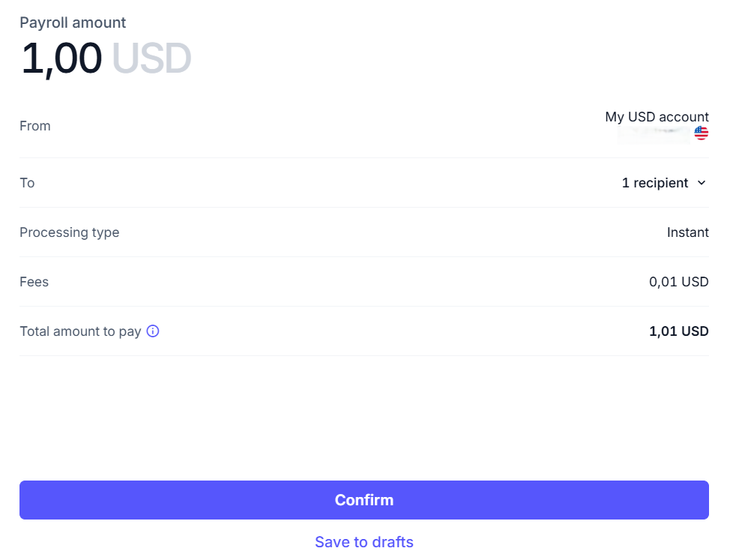The width and height of the screenshot is (751, 560).
Task: Click the 1,00 payroll amount value
Action: coord(61,59)
